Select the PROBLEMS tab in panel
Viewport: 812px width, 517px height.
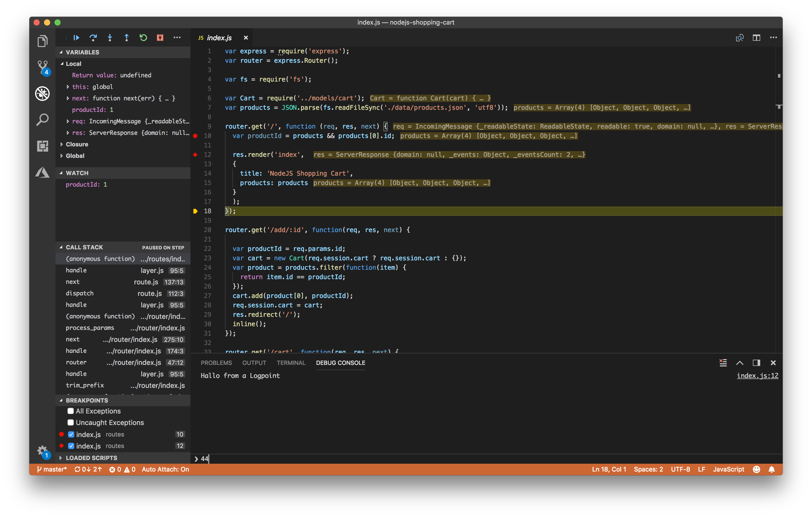point(216,363)
